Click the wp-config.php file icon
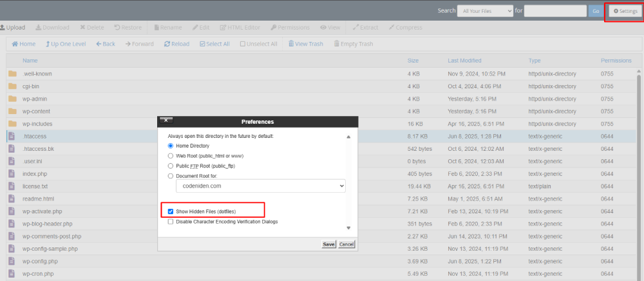644x281 pixels. click(12, 261)
